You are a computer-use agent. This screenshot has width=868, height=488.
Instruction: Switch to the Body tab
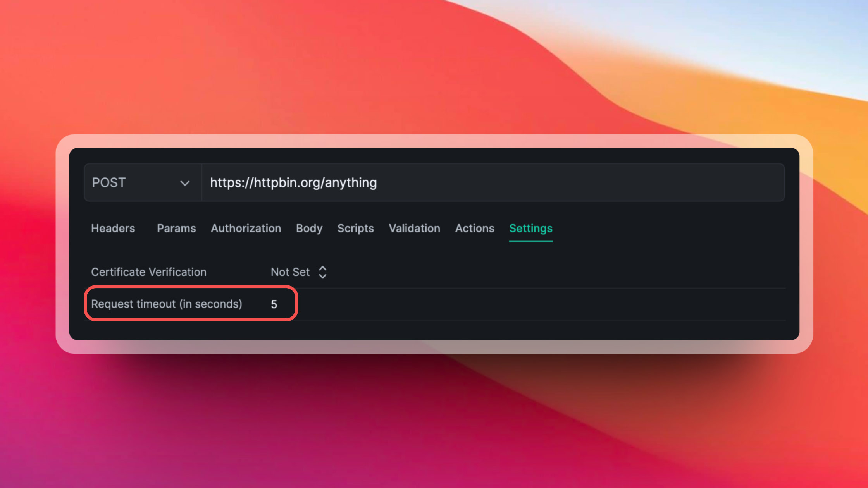(x=309, y=229)
